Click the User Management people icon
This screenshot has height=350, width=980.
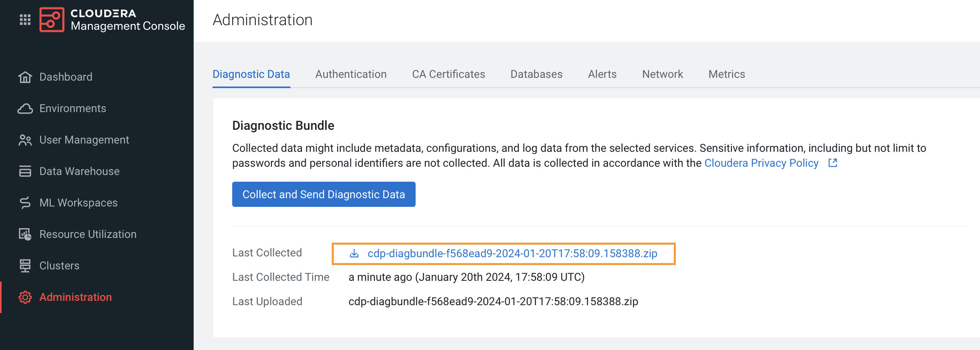[25, 140]
